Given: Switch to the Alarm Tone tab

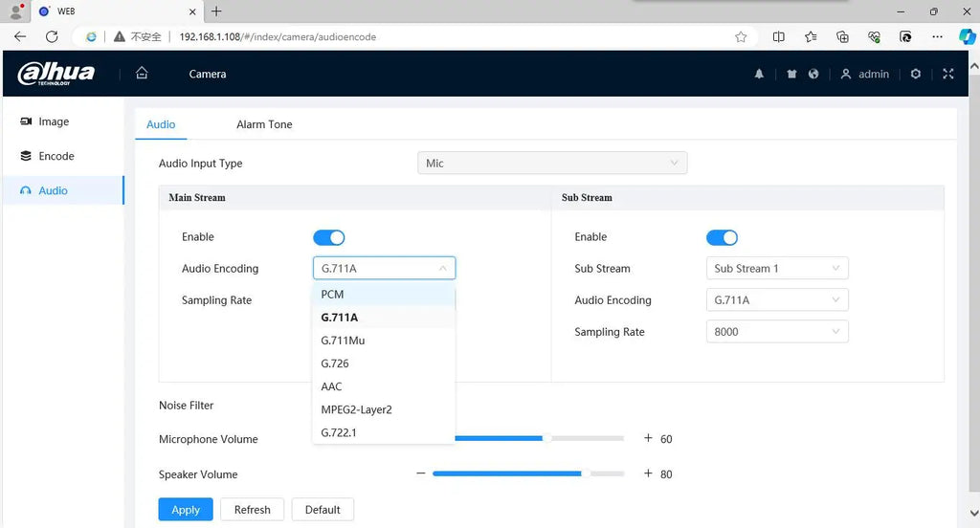Looking at the screenshot, I should click(x=264, y=124).
